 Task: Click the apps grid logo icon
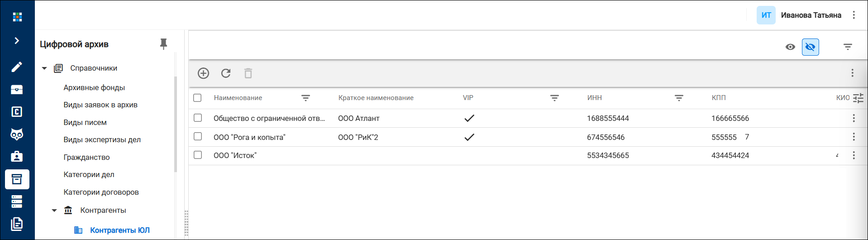point(17,17)
